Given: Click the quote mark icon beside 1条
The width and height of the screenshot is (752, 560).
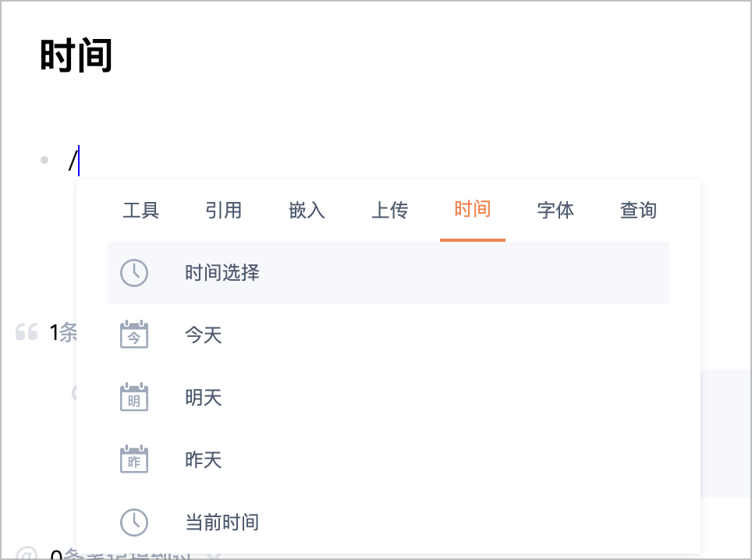Looking at the screenshot, I should [x=27, y=333].
